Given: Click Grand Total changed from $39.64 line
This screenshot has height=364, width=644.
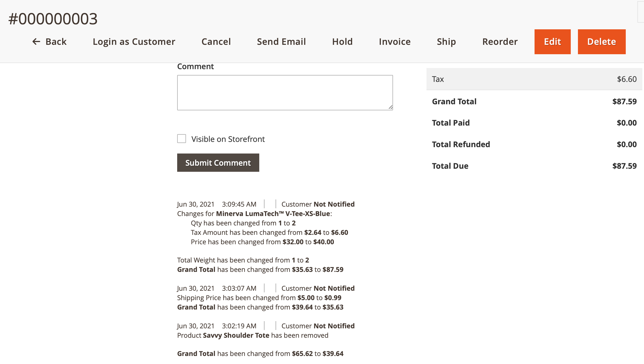Looking at the screenshot, I should (x=260, y=307).
